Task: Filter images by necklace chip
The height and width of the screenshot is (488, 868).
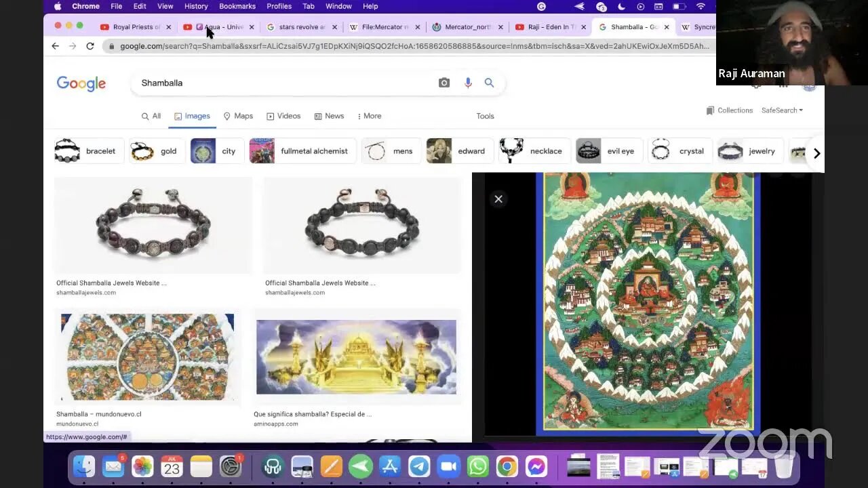Action: [534, 151]
